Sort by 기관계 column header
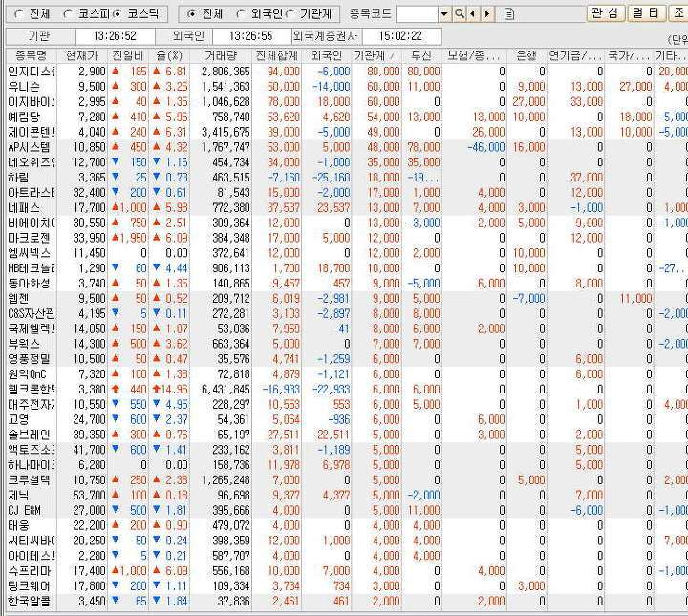The image size is (688, 616). (x=376, y=55)
